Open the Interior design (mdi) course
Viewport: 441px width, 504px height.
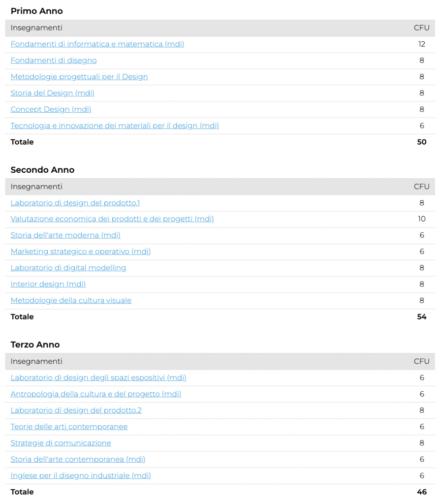tap(48, 284)
